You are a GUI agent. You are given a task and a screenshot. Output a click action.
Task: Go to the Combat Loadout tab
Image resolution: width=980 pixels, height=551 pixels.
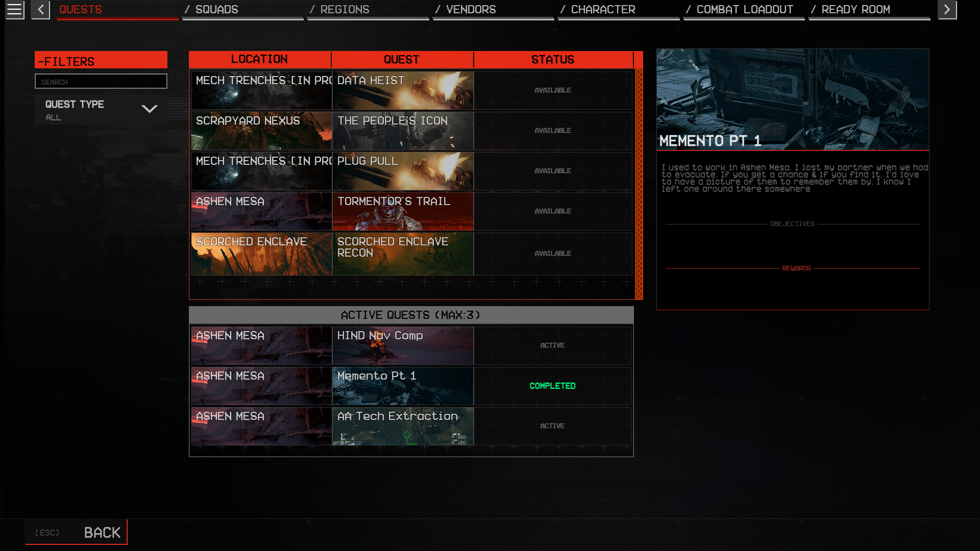pos(744,10)
